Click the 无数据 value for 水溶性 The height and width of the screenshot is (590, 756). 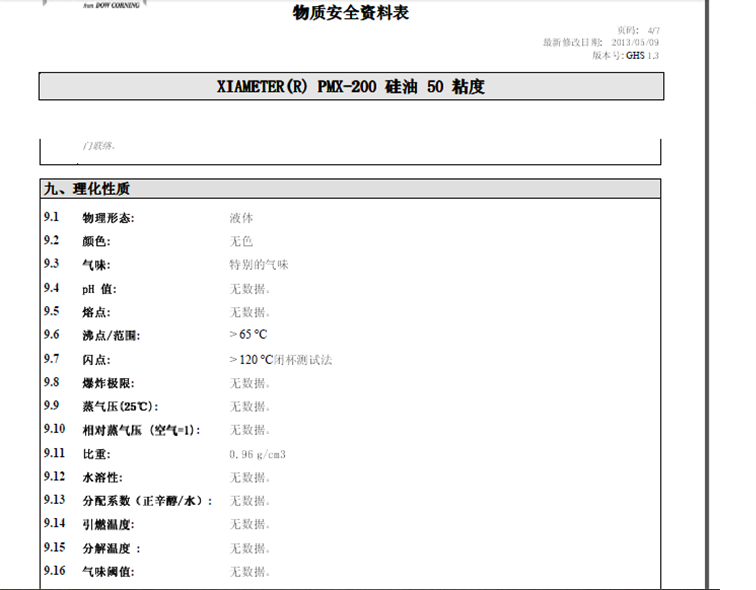(250, 478)
